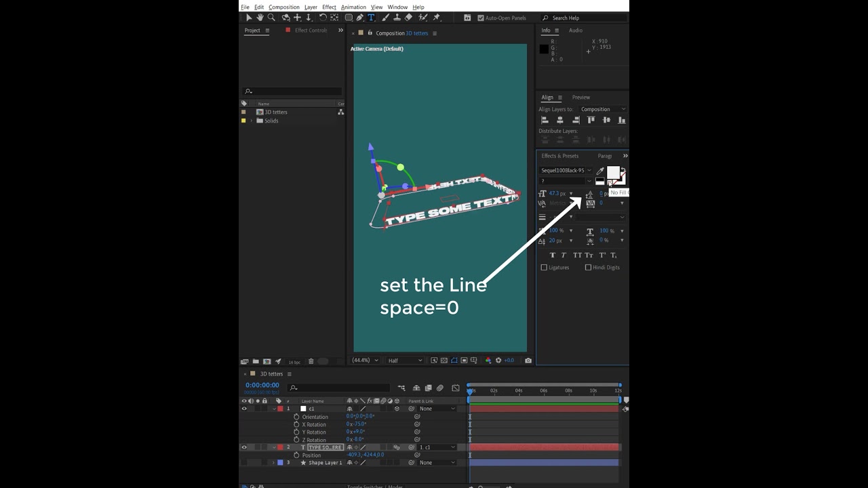Toggle X Rotation stopwatch
Image resolution: width=868 pixels, height=488 pixels.
(x=296, y=424)
